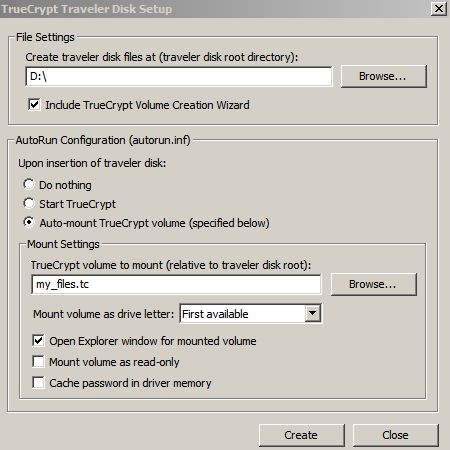Browse for traveler disk root directory
Viewport: 450px width, 450px height.
point(384,77)
